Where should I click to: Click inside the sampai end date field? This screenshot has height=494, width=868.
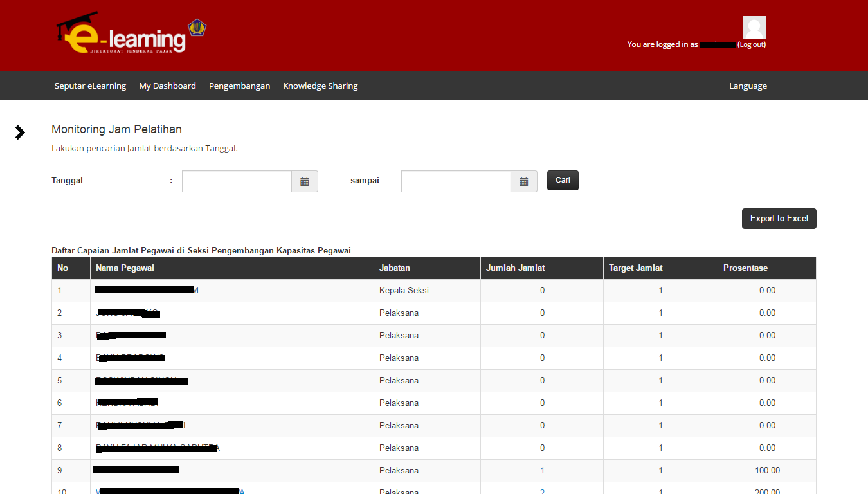[x=456, y=181]
